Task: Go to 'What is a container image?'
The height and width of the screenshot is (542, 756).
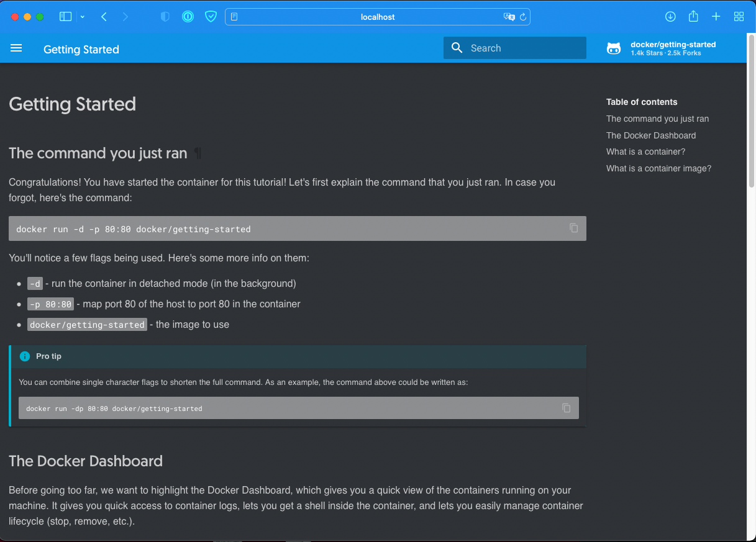Action: click(658, 168)
